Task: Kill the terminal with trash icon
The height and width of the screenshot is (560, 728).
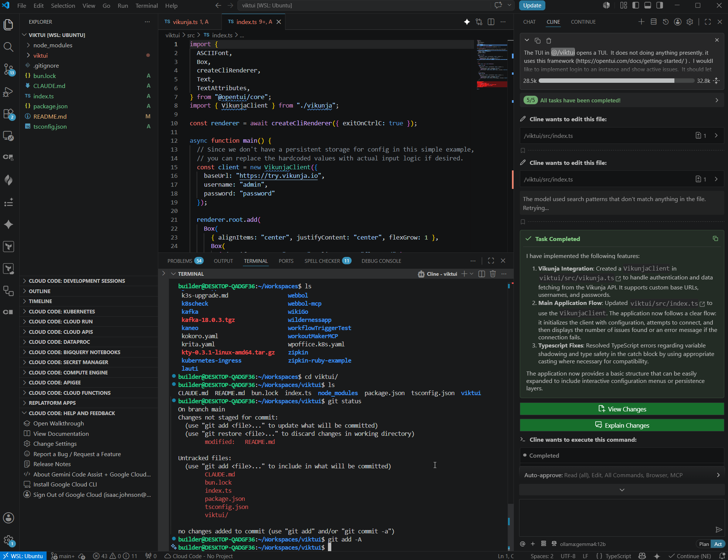Action: point(493,274)
